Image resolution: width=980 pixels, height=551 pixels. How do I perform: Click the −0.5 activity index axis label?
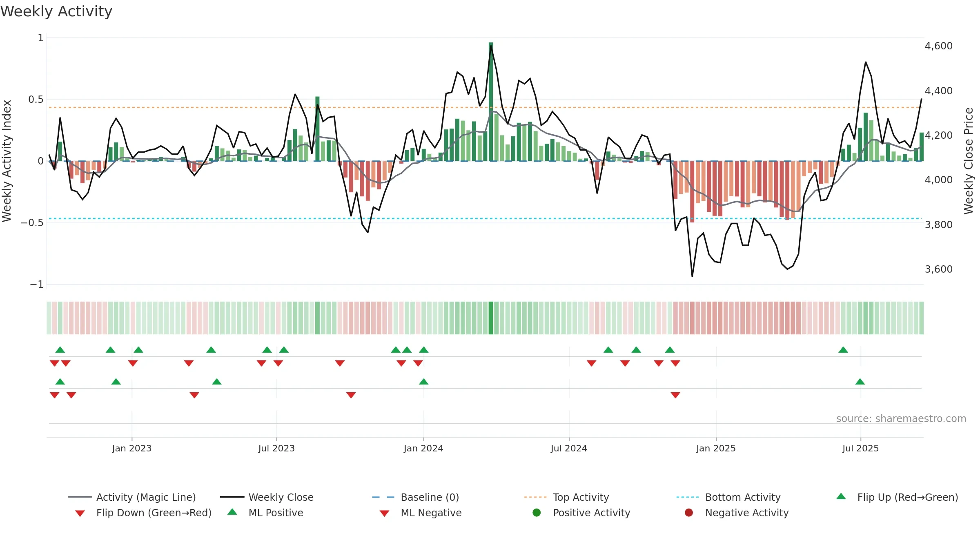point(32,222)
